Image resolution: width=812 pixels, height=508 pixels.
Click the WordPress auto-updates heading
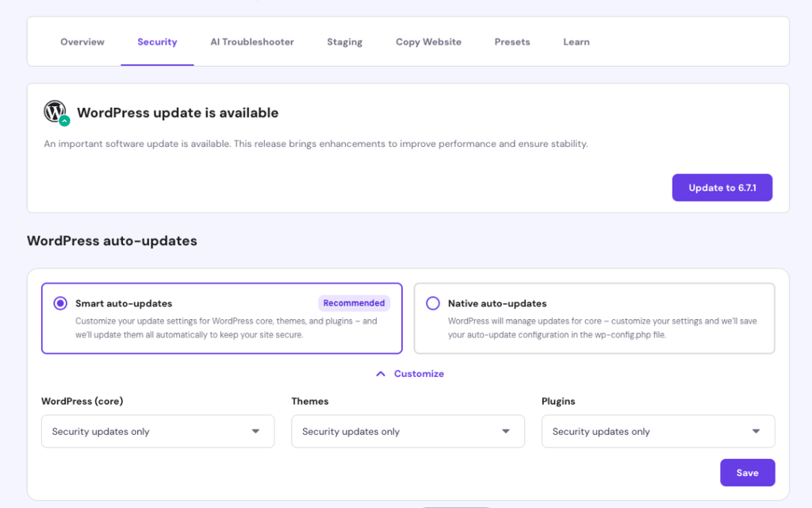[x=112, y=241]
